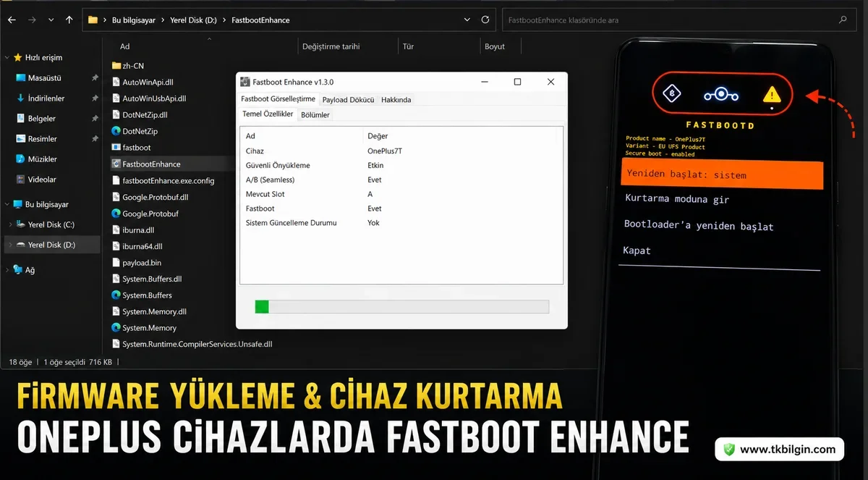Image resolution: width=868 pixels, height=480 pixels.
Task: Switch to the Fastboot Görselleştirme tab
Action: (278, 99)
